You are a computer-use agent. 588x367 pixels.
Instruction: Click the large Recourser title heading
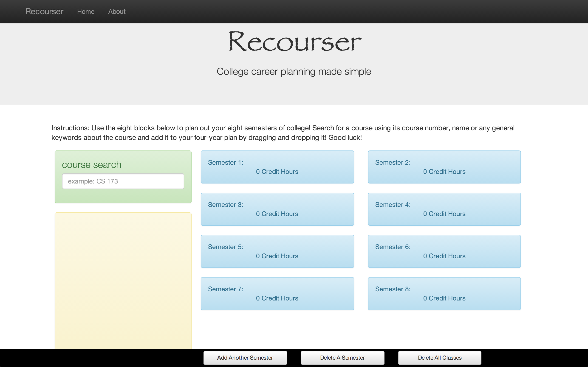pos(294,42)
